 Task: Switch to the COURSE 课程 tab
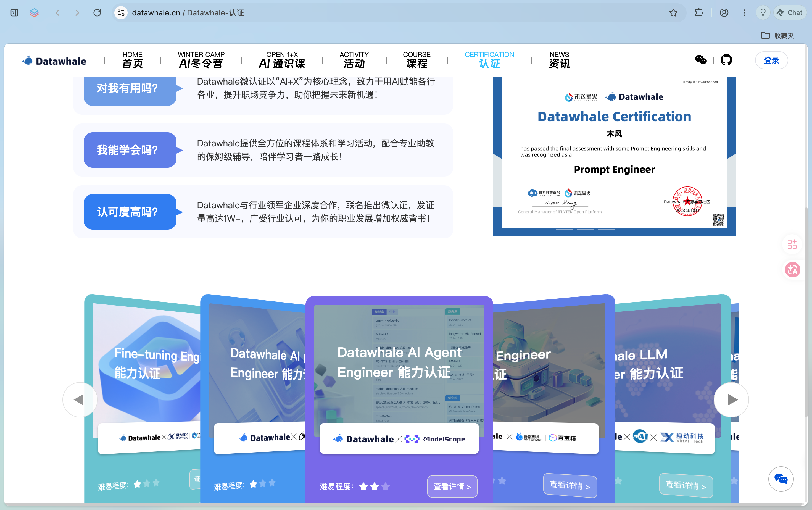(416, 60)
